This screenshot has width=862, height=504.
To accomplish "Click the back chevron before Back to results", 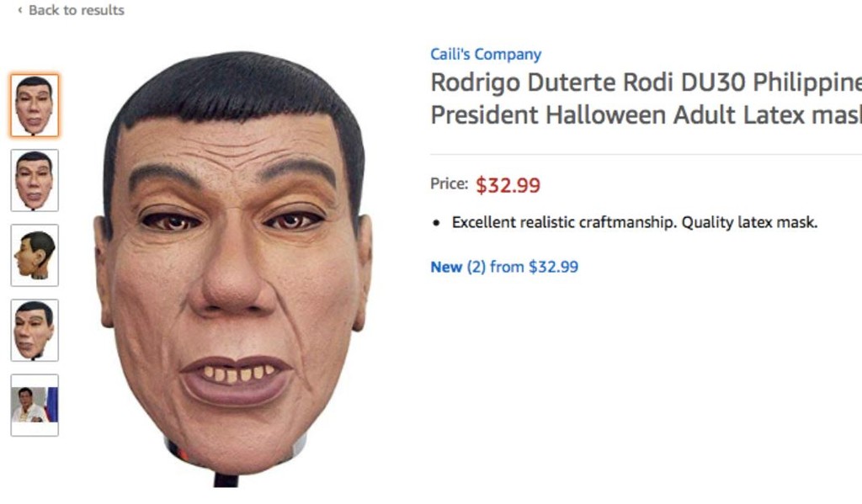I will pyautogui.click(x=19, y=10).
